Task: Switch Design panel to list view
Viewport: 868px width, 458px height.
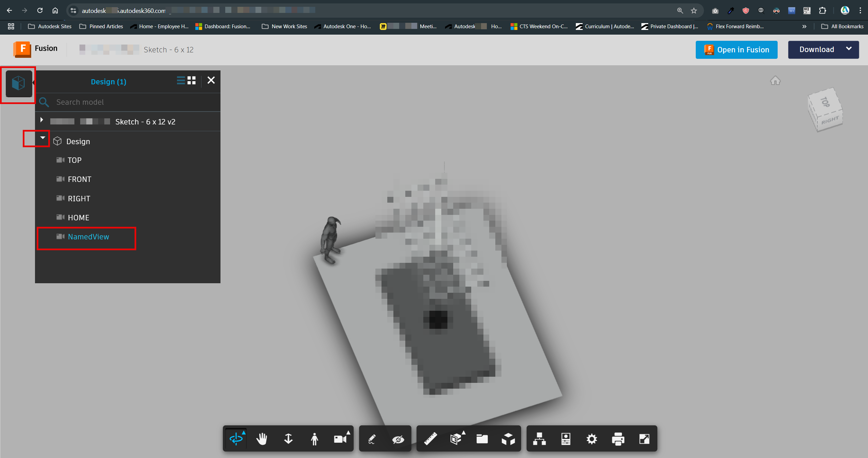Action: click(180, 81)
